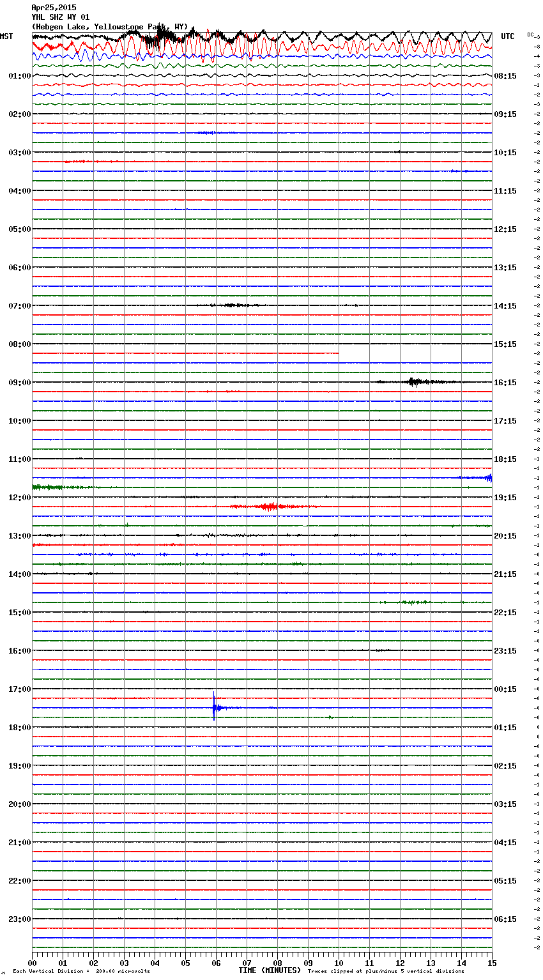This screenshot has width=543, height=980.
Task: Click the 08:00 MST hour label
Action: pyautogui.click(x=20, y=344)
